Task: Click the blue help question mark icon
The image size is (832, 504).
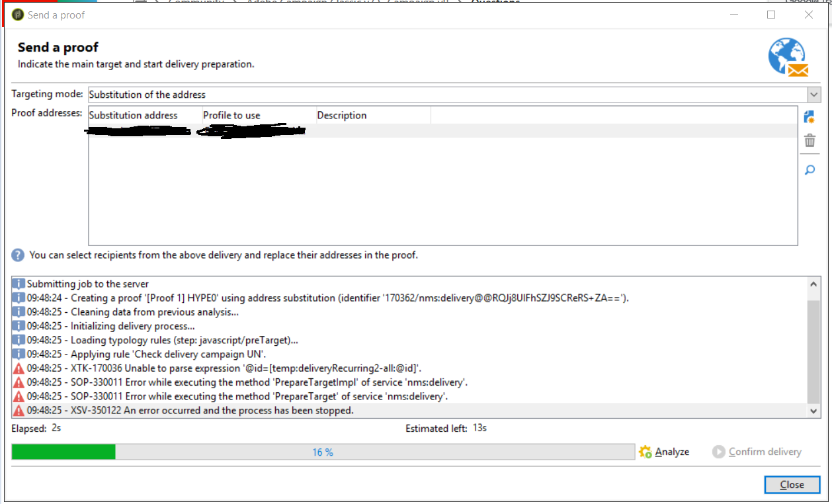Action: (17, 255)
